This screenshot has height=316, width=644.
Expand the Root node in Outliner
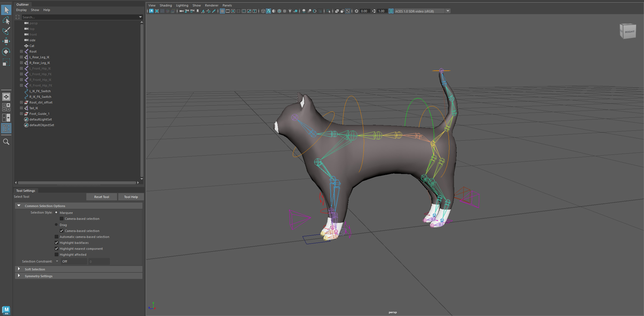click(21, 51)
